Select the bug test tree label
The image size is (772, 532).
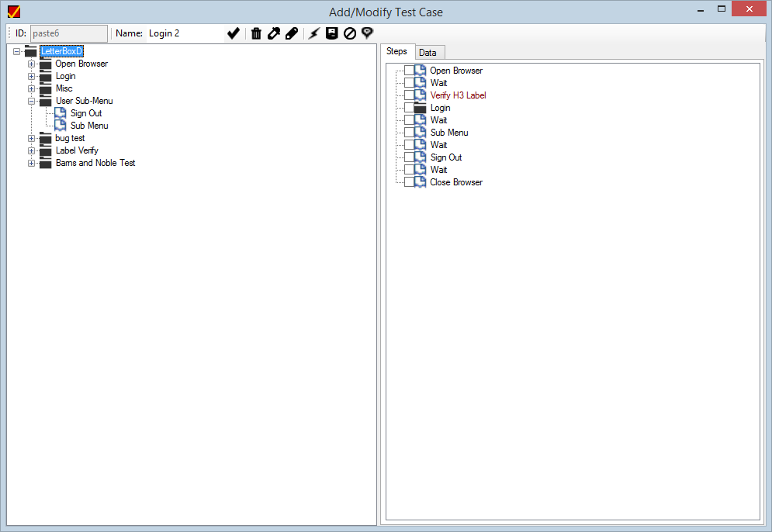pos(70,138)
